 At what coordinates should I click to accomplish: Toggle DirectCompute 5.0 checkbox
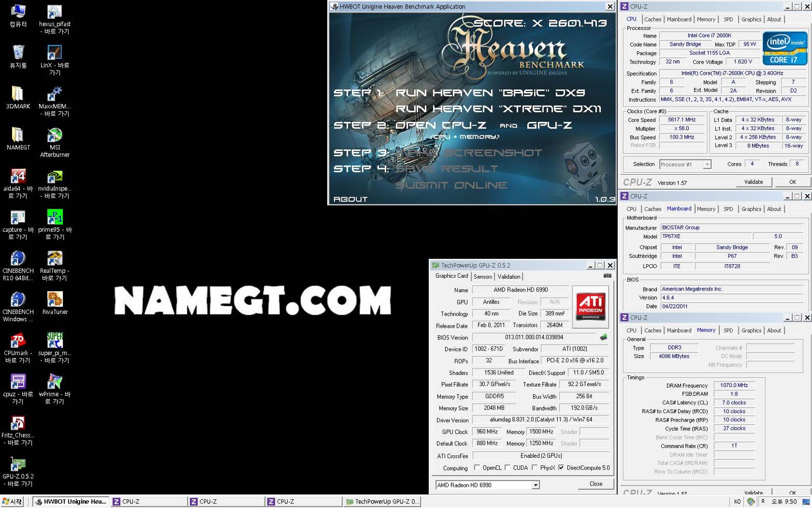point(561,468)
